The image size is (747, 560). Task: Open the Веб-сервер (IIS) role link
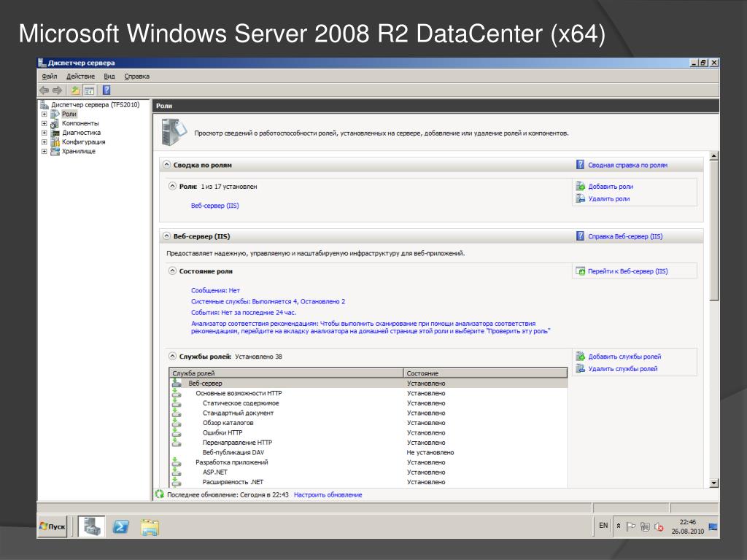[x=215, y=206]
